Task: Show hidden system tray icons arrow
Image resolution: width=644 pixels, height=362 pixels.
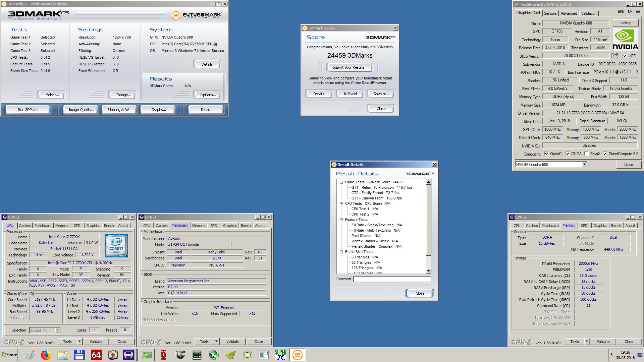Action: pos(611,354)
